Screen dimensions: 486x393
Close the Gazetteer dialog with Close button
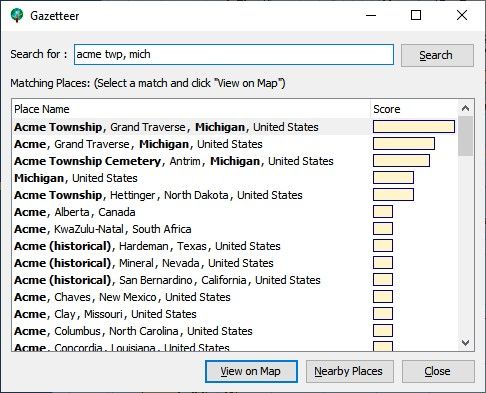438,371
